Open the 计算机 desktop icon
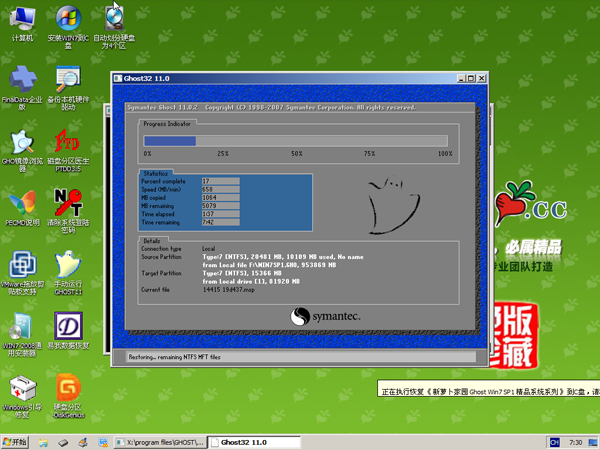Image resolution: width=600 pixels, height=450 pixels. pos(22,23)
